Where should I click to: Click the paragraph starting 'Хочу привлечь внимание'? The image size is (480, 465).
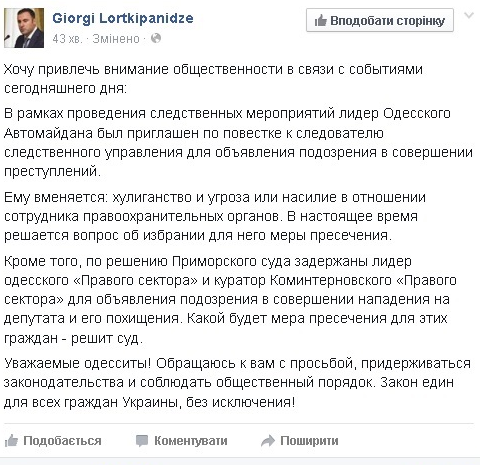point(213,79)
